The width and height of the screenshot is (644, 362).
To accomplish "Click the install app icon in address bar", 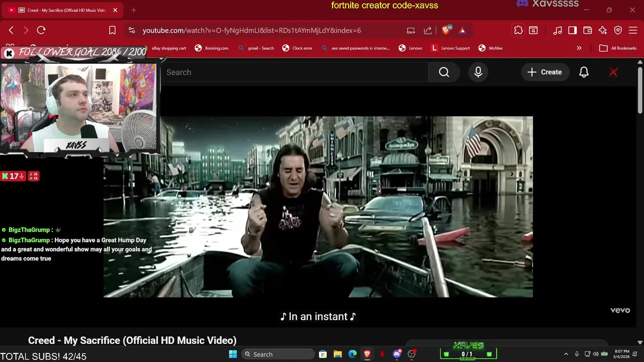I will click(411, 30).
